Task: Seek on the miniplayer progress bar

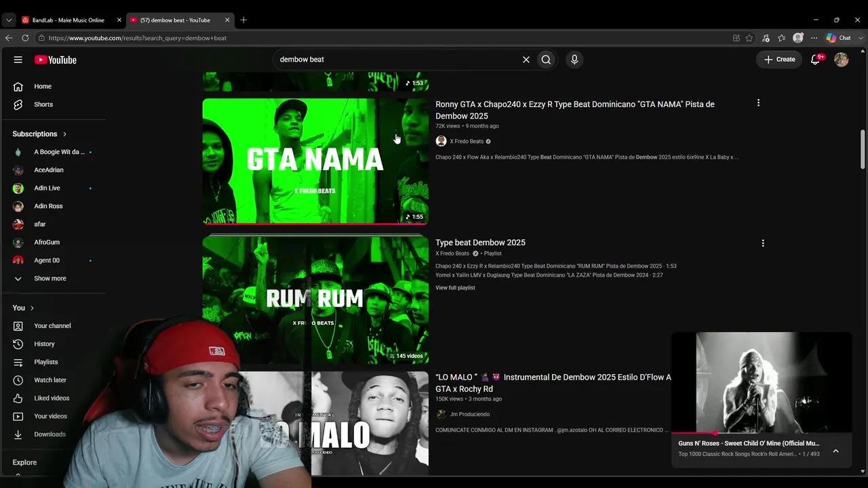Action: tap(762, 433)
